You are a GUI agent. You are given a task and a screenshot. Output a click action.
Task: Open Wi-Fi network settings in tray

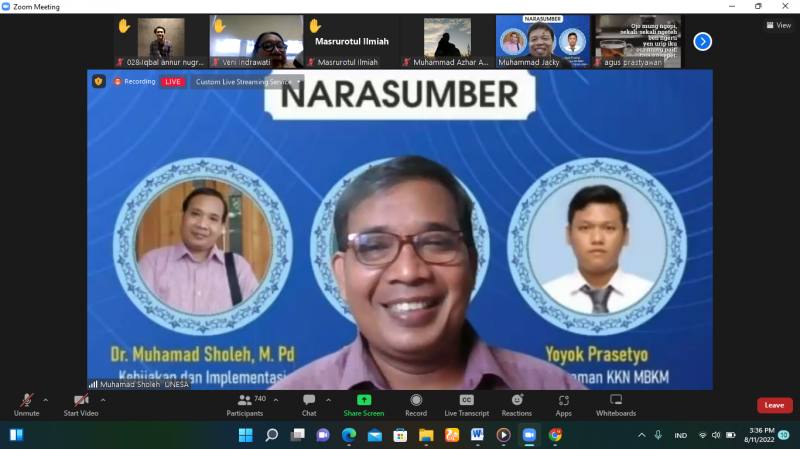pyautogui.click(x=703, y=435)
